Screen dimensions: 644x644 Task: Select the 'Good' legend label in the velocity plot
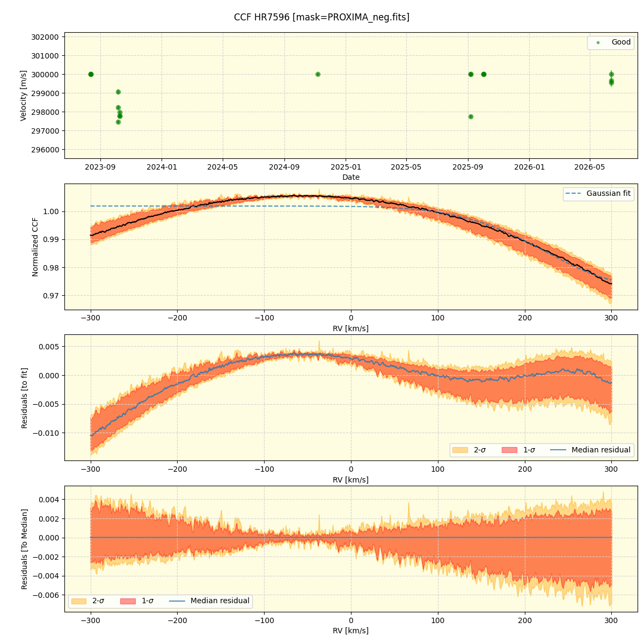point(621,42)
